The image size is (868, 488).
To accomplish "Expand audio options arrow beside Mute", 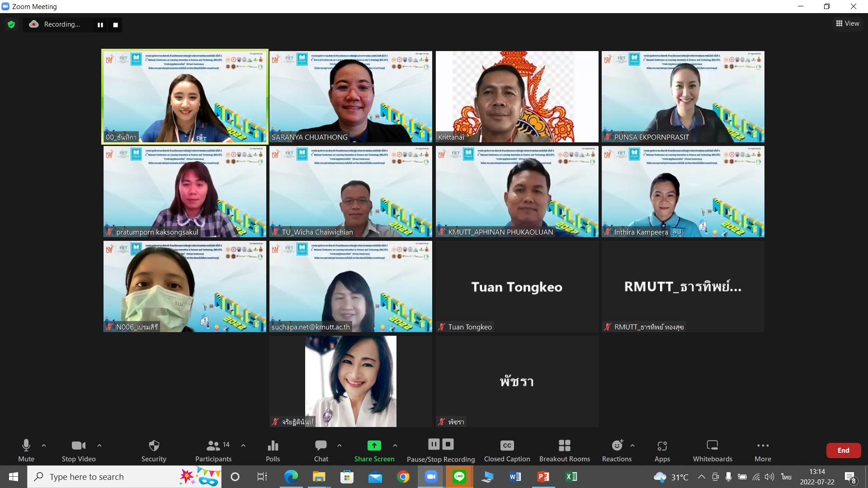I will (44, 446).
